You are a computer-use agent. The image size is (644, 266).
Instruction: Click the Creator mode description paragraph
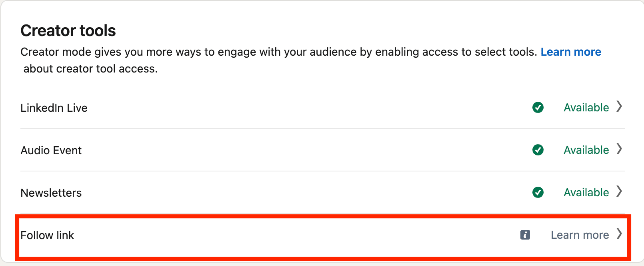pyautogui.click(x=311, y=60)
